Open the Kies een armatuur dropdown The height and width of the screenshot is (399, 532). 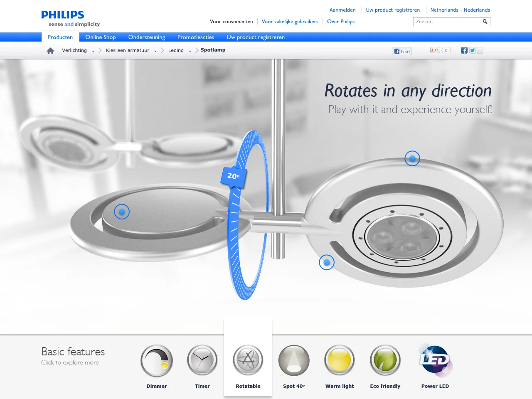[x=155, y=51]
